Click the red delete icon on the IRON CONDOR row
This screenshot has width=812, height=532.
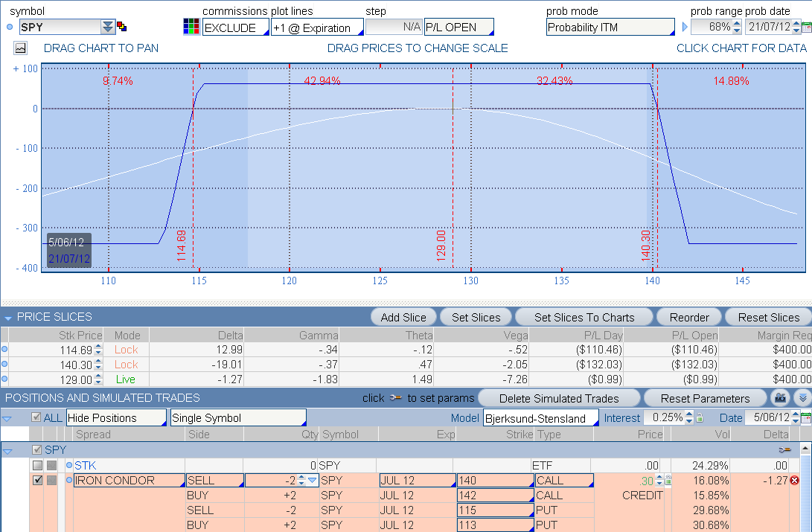click(x=794, y=480)
